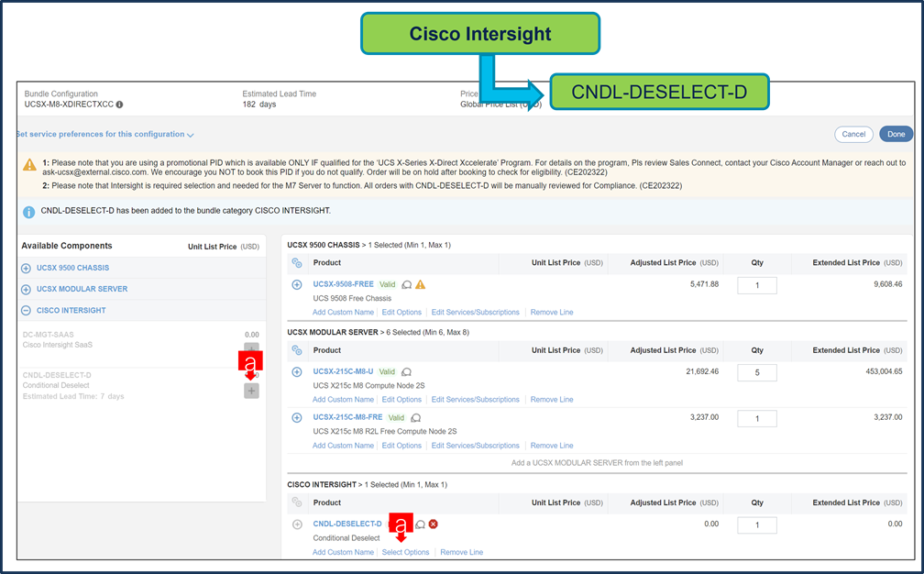Click the Done button
Viewport: 924px width, 574px height.
(896, 135)
